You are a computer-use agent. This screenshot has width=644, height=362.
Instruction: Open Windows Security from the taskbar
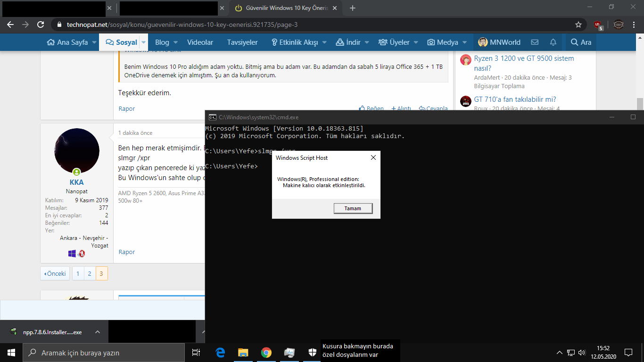pos(313,352)
